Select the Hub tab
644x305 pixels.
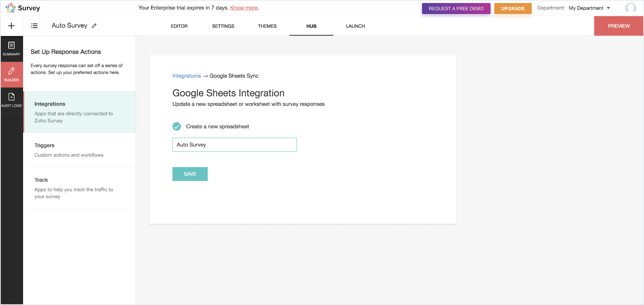coord(311,26)
